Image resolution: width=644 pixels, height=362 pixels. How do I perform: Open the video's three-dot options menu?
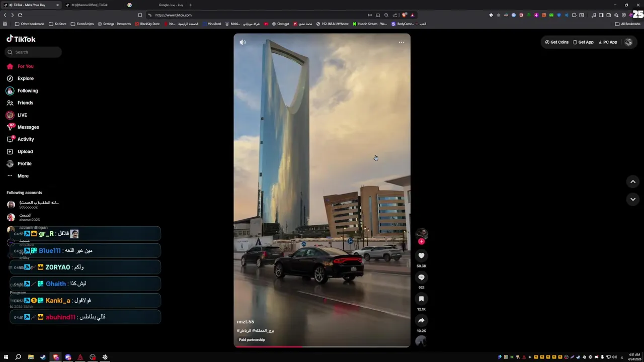[401, 42]
